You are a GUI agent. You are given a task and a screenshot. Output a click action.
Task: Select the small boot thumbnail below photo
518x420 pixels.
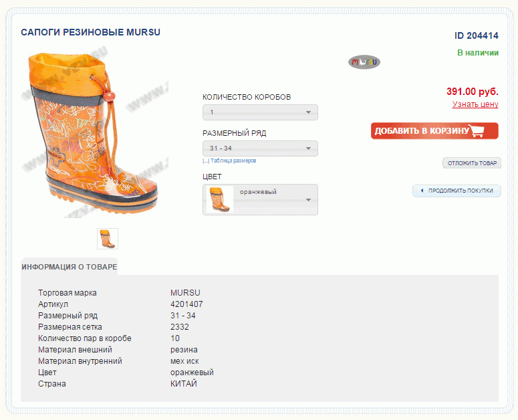108,239
